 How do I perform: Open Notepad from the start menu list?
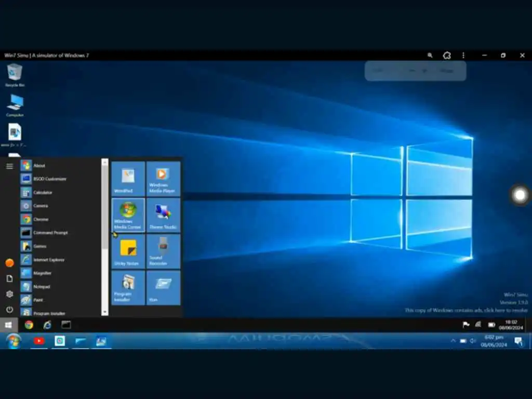60,287
